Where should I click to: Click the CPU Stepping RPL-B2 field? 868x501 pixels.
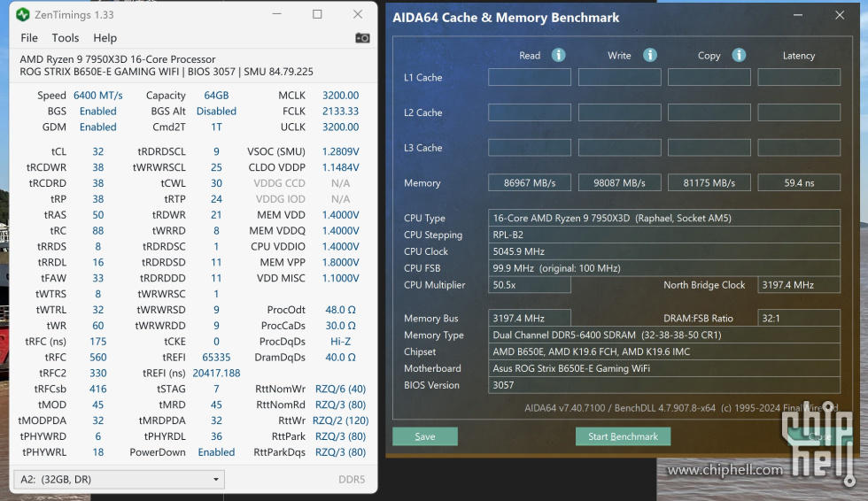tap(664, 235)
